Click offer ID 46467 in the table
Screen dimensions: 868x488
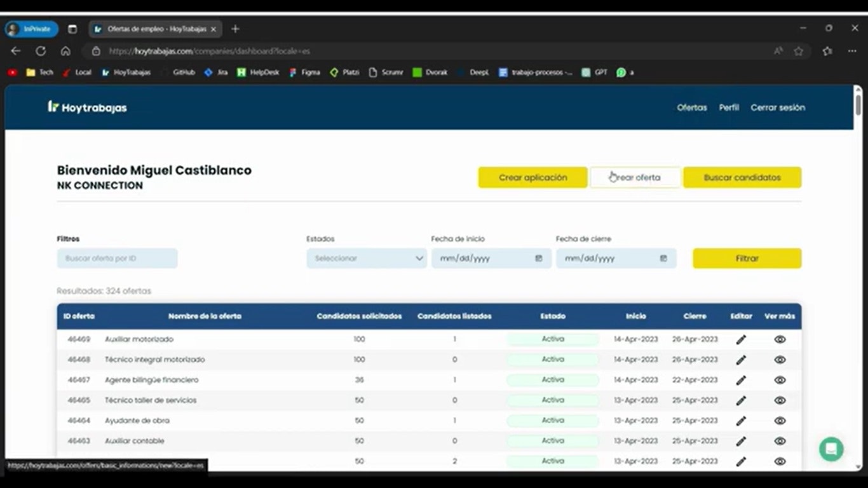coord(79,380)
